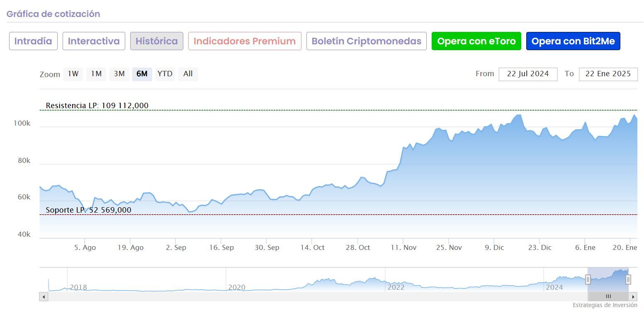Click the navigator scrollbar left arrow
644x310 pixels.
pyautogui.click(x=44, y=297)
